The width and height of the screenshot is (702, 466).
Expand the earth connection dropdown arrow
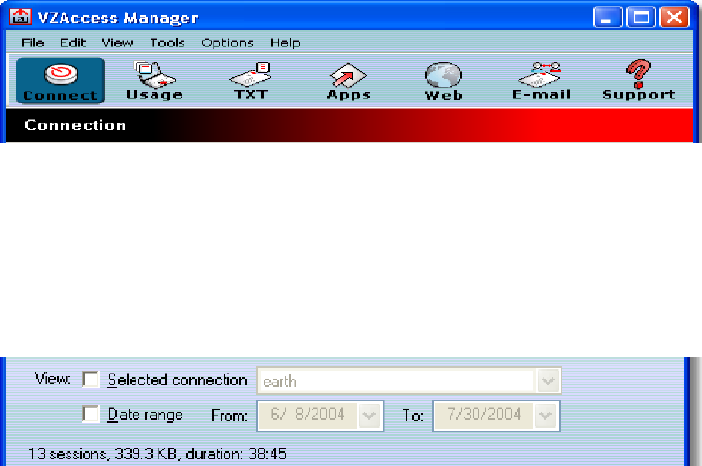pyautogui.click(x=548, y=381)
